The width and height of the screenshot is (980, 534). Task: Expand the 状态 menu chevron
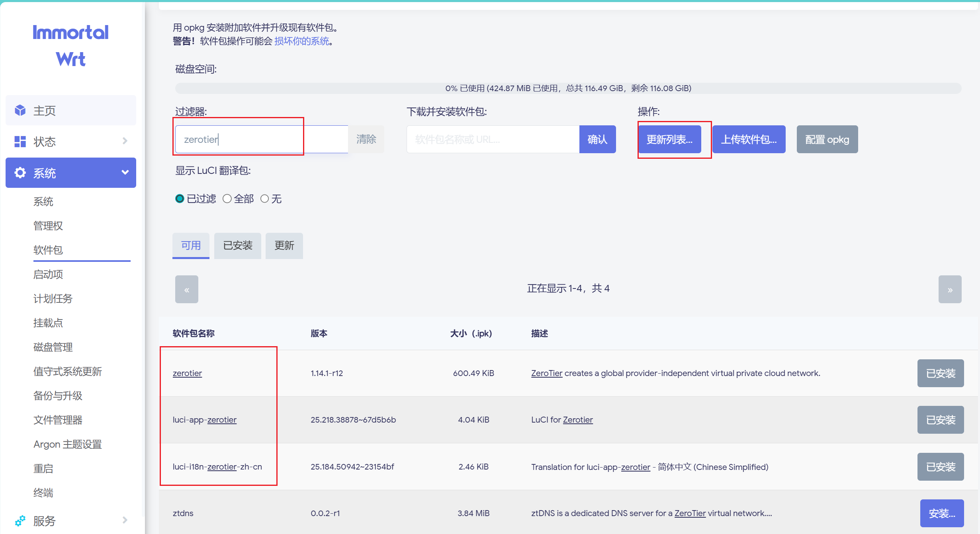(x=125, y=141)
